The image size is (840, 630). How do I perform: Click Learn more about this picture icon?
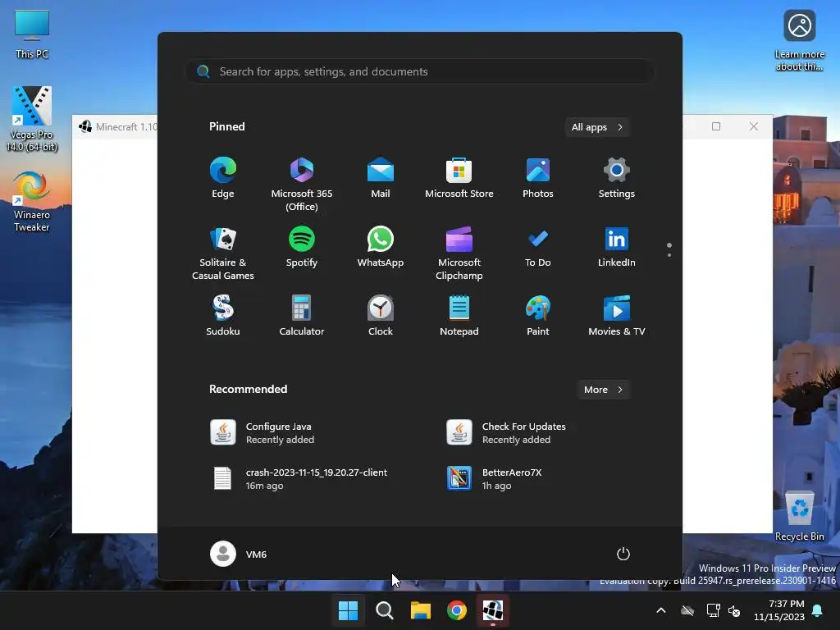pos(799,40)
